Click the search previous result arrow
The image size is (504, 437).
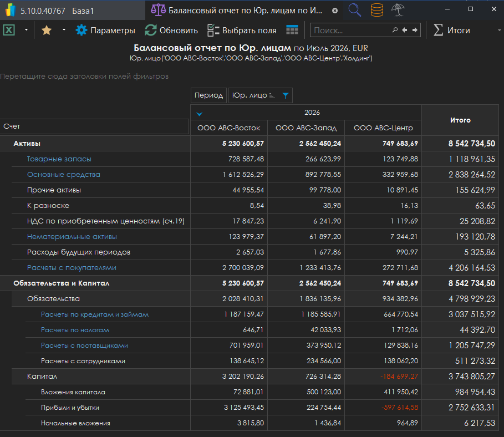(x=405, y=31)
